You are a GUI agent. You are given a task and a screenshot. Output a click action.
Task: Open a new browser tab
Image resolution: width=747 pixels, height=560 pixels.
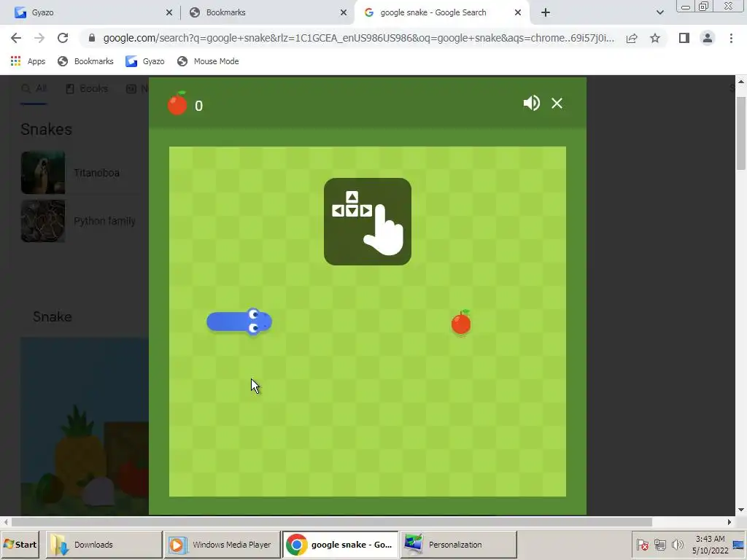coord(546,13)
